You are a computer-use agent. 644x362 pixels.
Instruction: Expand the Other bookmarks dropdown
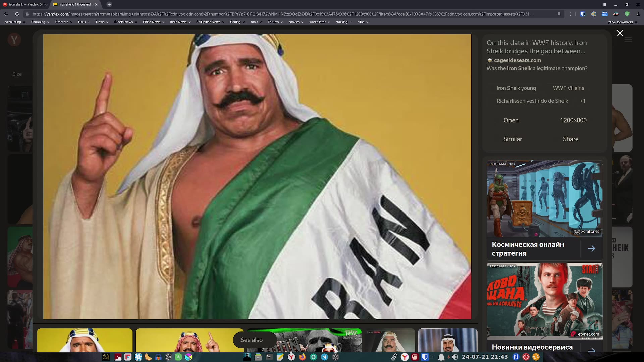click(x=622, y=22)
